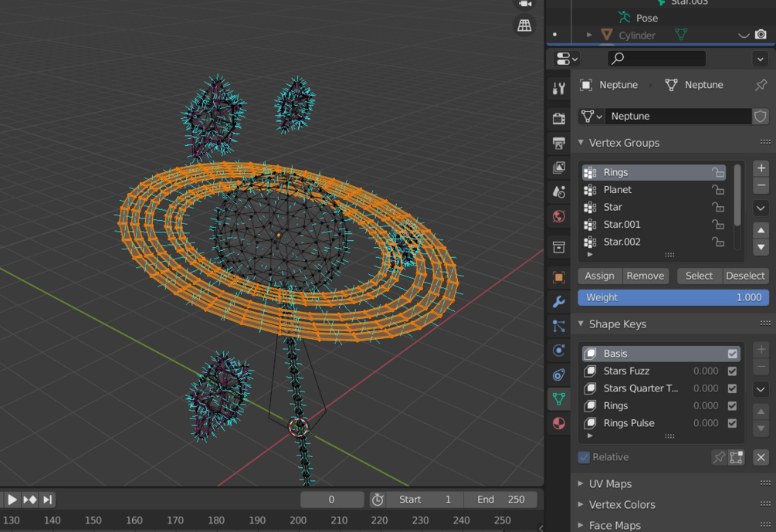Select the Star.001 vertex group

(654, 224)
